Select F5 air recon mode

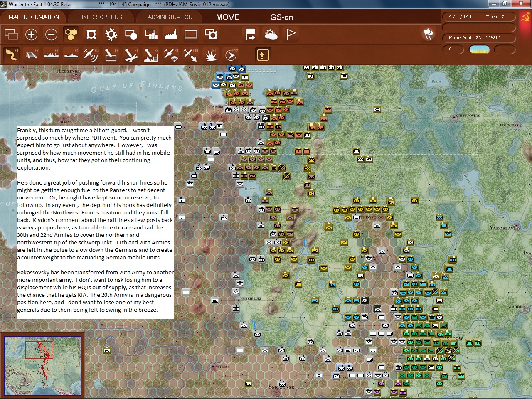[91, 54]
